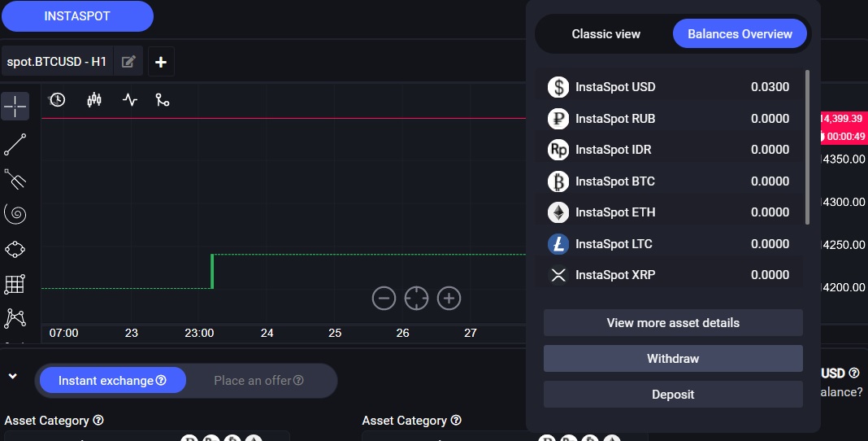This screenshot has height=441, width=868.
Task: Open the indicators pulse icon
Action: point(129,100)
